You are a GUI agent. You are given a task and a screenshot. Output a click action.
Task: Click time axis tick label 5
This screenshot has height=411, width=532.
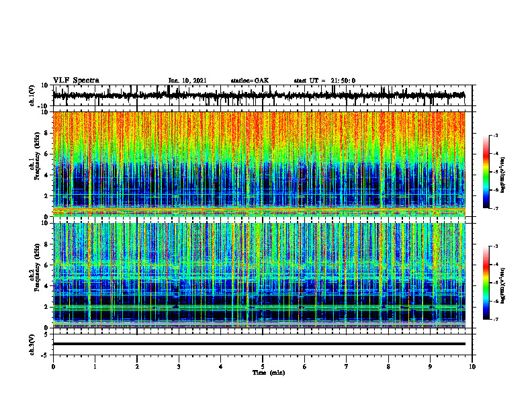263,367
